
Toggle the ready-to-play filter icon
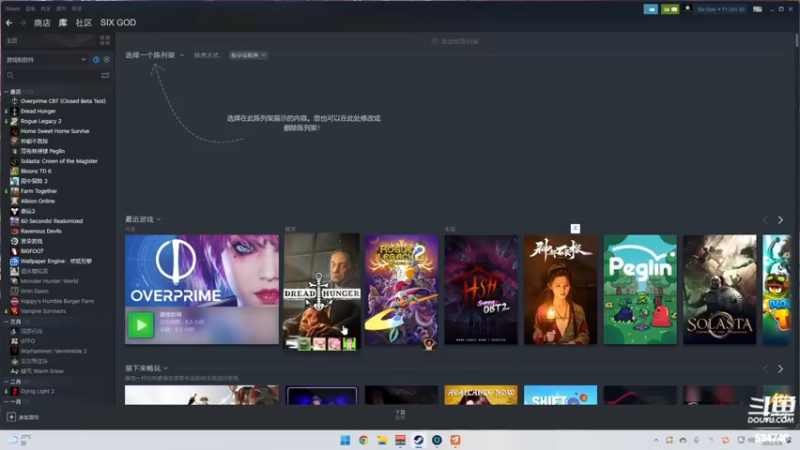click(x=107, y=60)
